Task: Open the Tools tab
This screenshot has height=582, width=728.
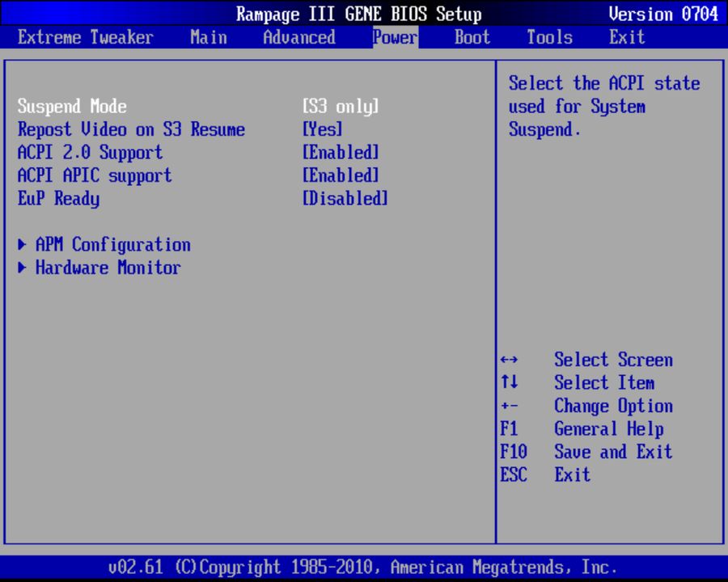Action: [550, 37]
